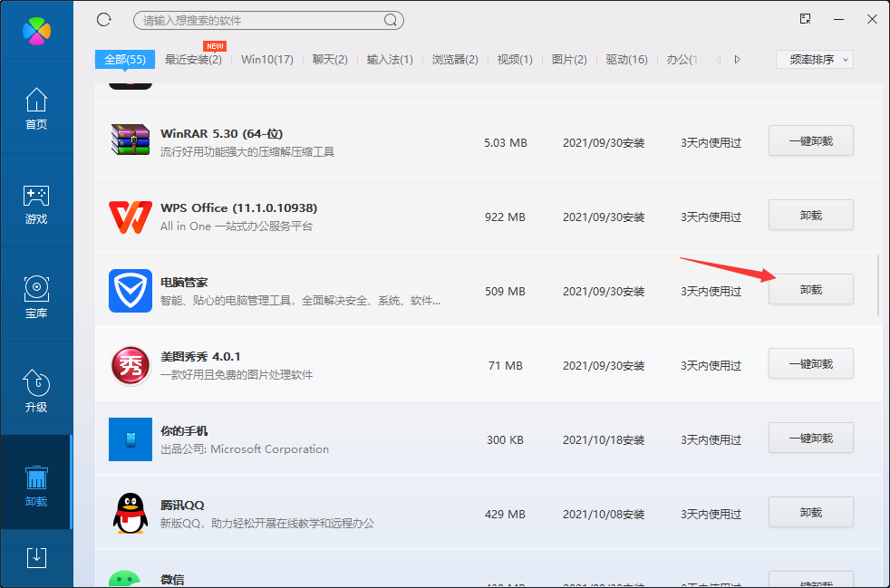Click 卸载 for WPS Office

811,215
